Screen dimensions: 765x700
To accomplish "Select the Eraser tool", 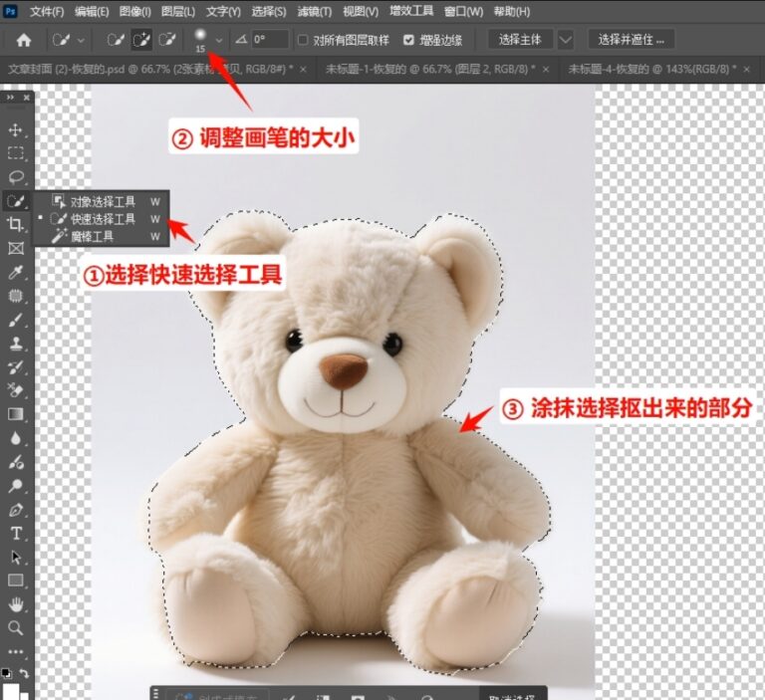I will (x=16, y=390).
